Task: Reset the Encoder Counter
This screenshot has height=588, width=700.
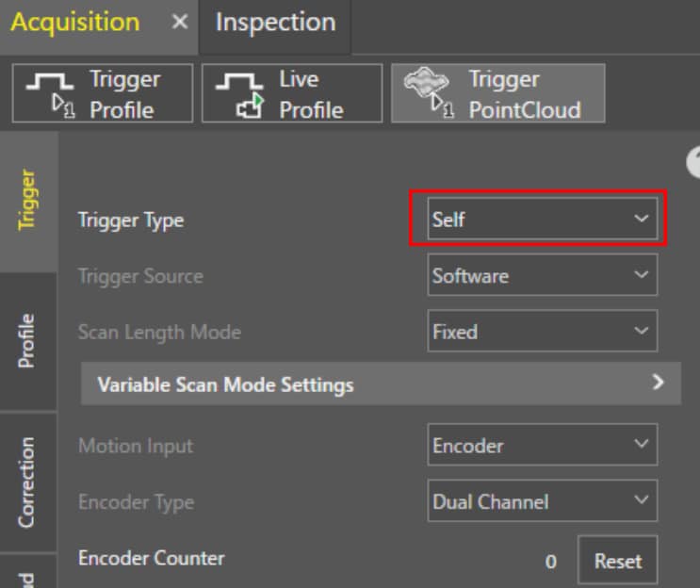Action: [617, 561]
